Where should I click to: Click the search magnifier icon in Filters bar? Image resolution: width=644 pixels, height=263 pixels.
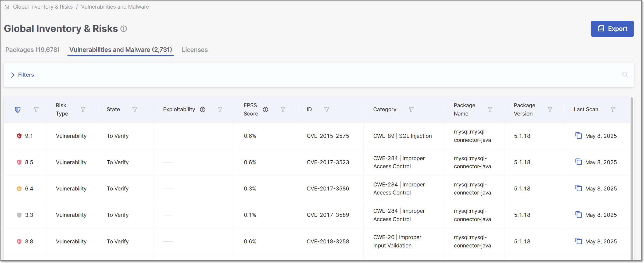click(x=625, y=75)
